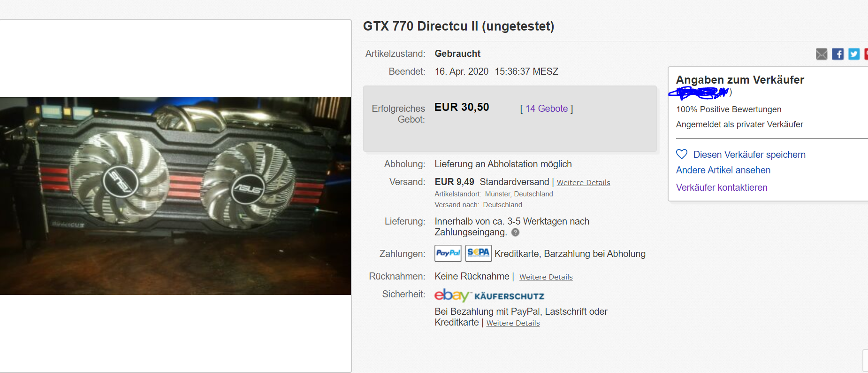Share listing via email envelope icon
Image resolution: width=868 pixels, height=373 pixels.
(x=822, y=54)
